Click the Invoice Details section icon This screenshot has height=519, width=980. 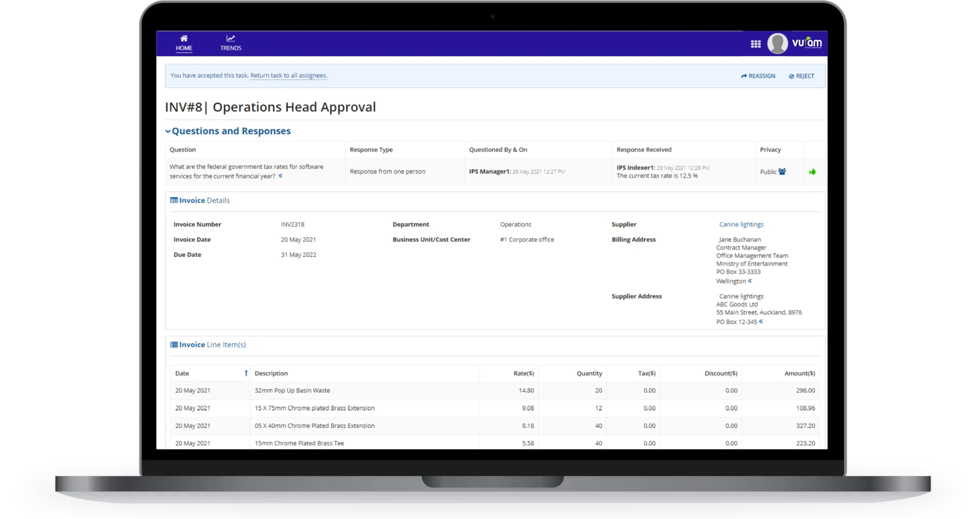[174, 200]
